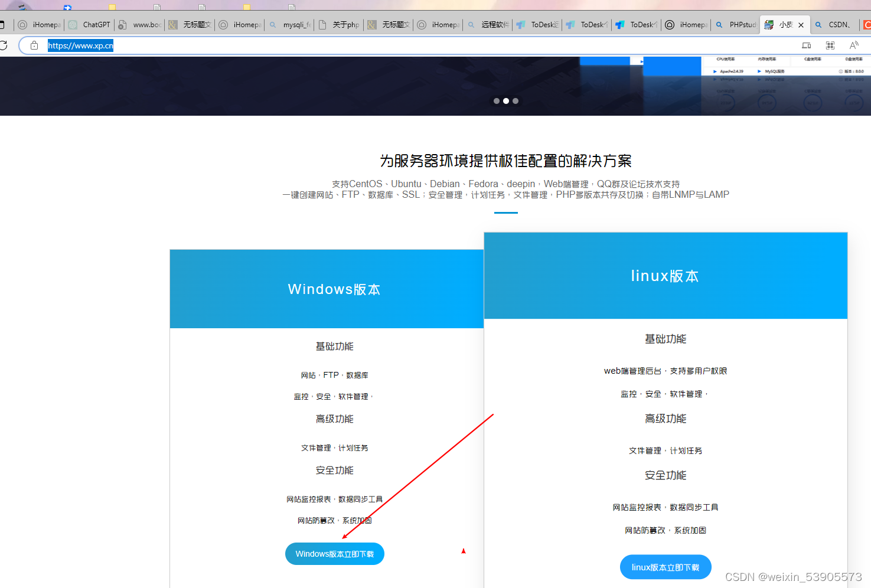The height and width of the screenshot is (588, 871).
Task: Open the mysqli_fe search tab
Action: coord(290,25)
